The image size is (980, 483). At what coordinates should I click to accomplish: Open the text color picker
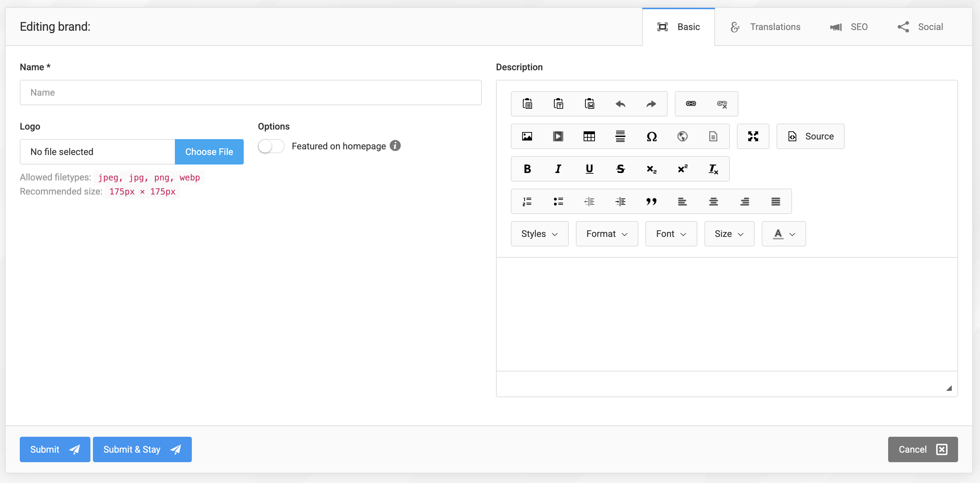tap(783, 234)
